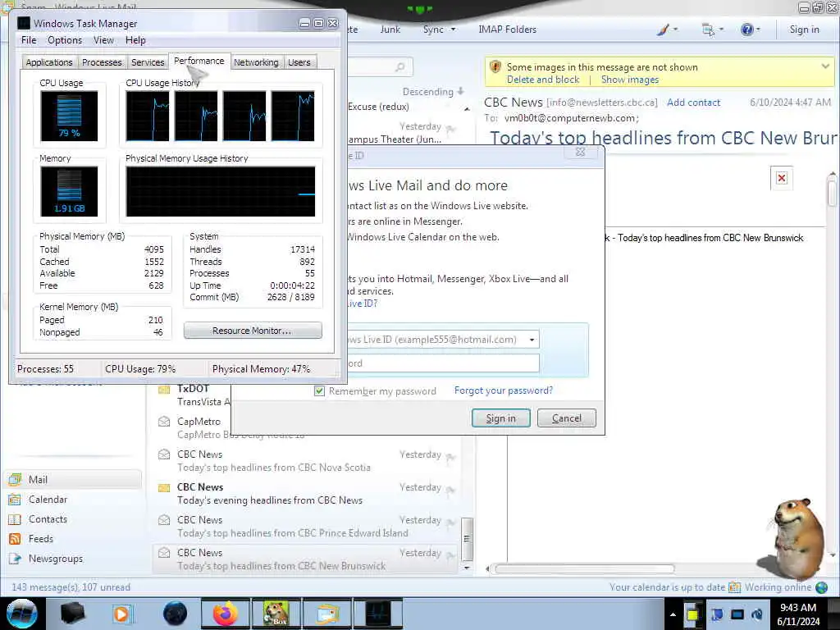Click the volume tray icon

coord(757,614)
